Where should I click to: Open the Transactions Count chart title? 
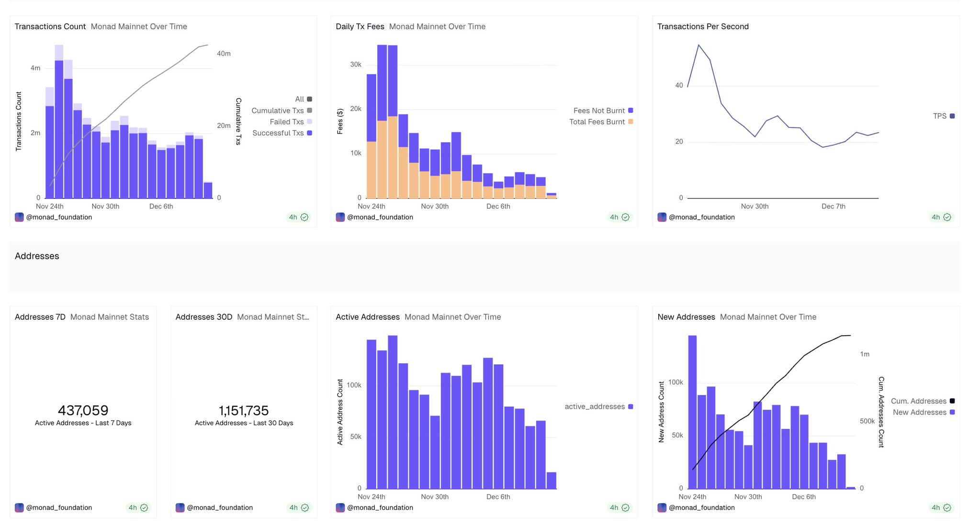pos(50,26)
